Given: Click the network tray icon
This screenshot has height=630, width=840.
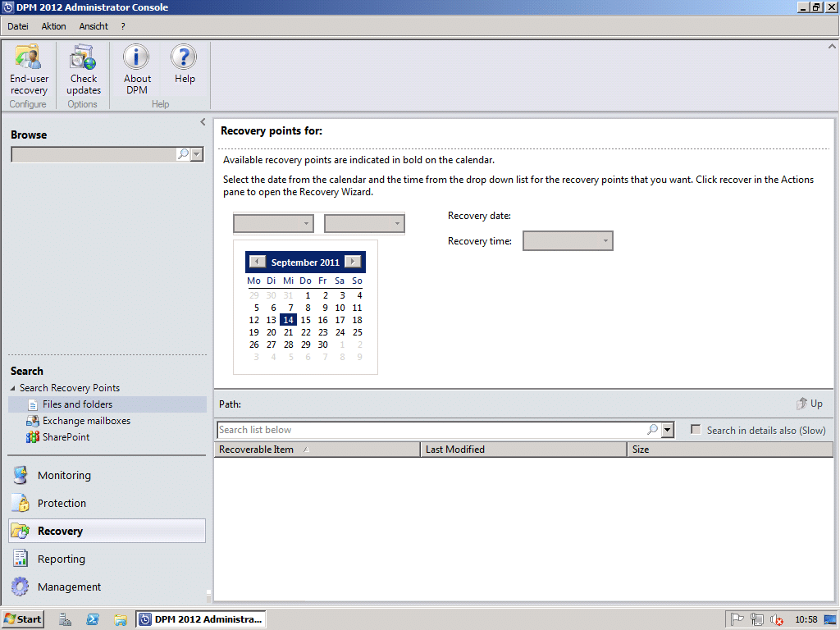Looking at the screenshot, I should 757,619.
